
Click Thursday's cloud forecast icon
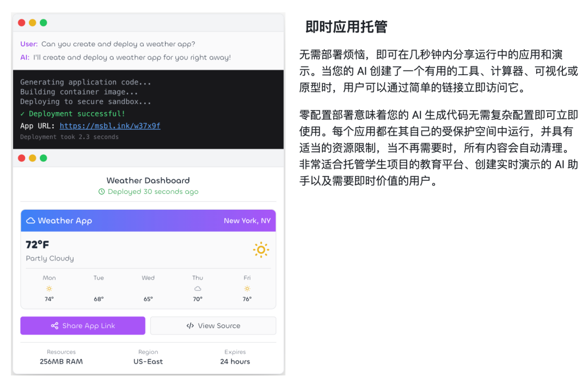198,288
